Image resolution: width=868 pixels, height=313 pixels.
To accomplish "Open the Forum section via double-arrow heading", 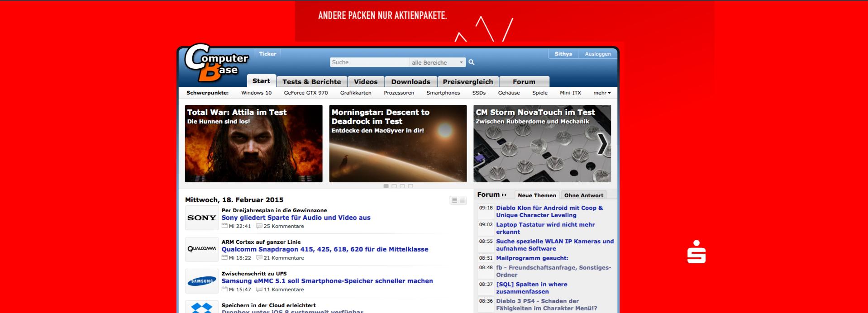I will point(492,194).
